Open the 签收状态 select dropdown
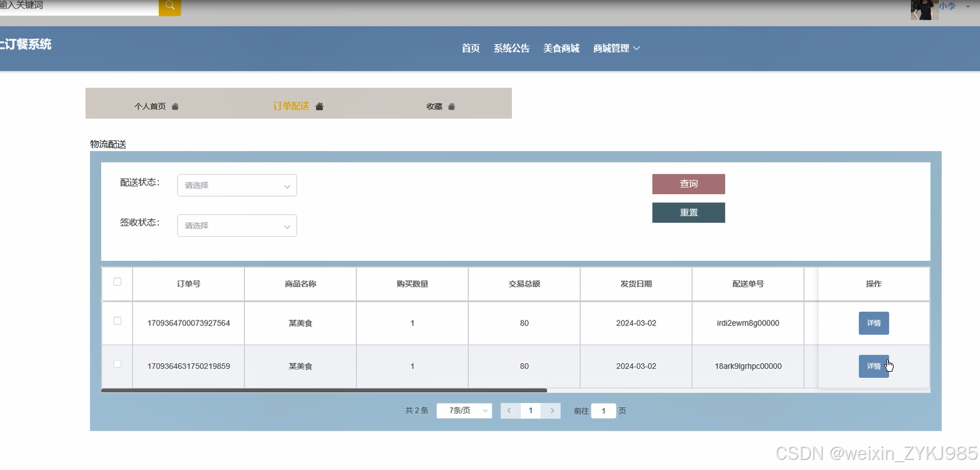980x470 pixels. click(x=237, y=225)
